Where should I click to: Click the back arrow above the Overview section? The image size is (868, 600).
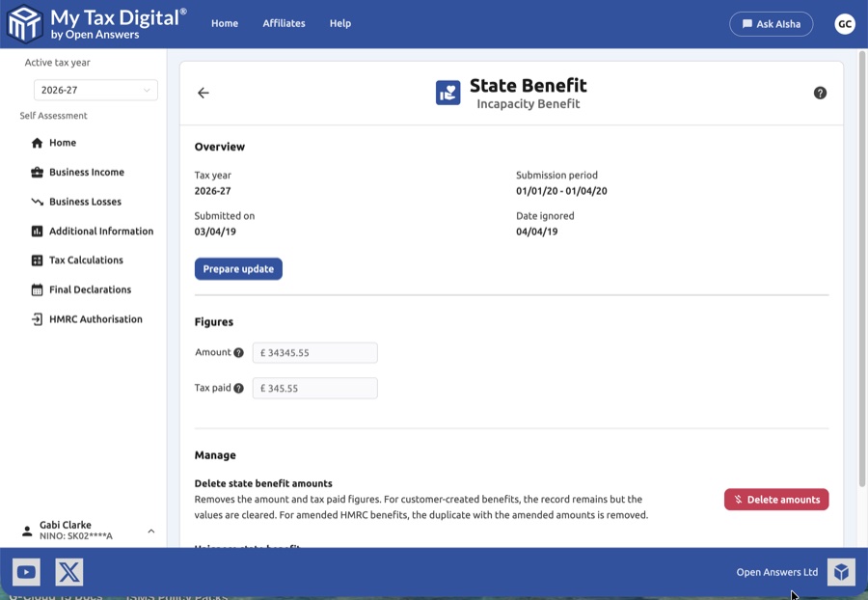click(203, 93)
